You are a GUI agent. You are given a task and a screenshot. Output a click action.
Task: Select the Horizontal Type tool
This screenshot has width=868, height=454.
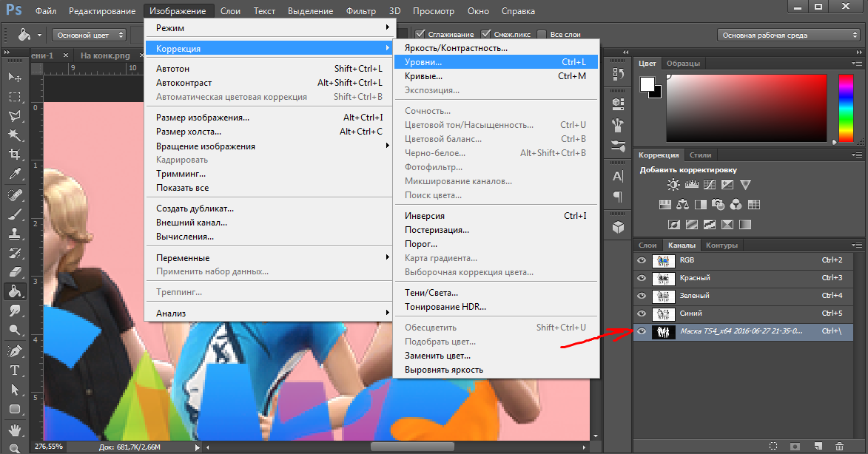pos(15,370)
